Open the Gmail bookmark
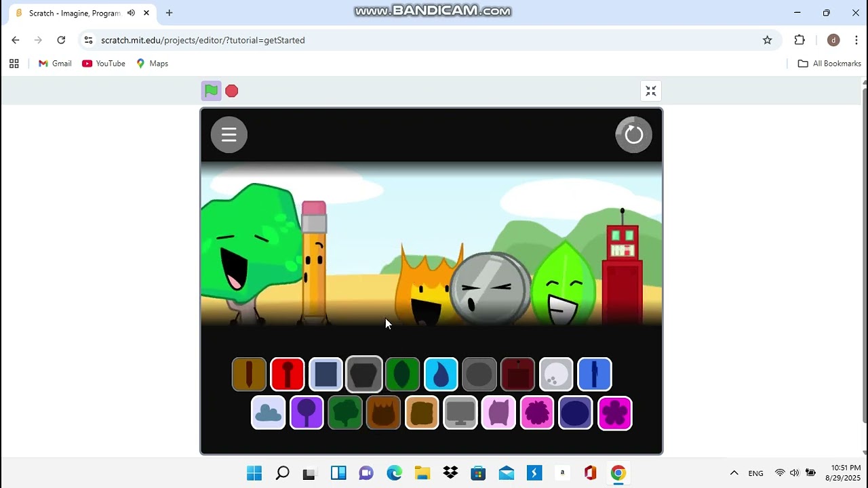868x488 pixels. [55, 64]
